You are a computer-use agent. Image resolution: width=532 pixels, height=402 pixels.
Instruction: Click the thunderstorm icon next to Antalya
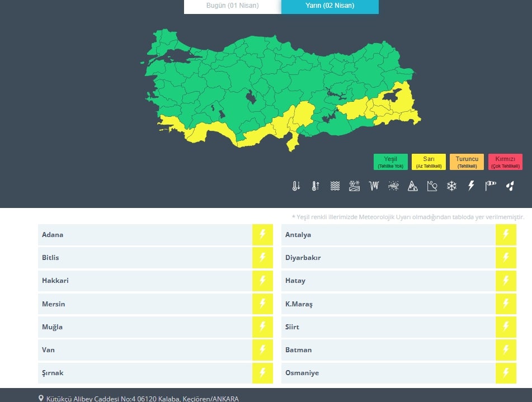(x=506, y=235)
